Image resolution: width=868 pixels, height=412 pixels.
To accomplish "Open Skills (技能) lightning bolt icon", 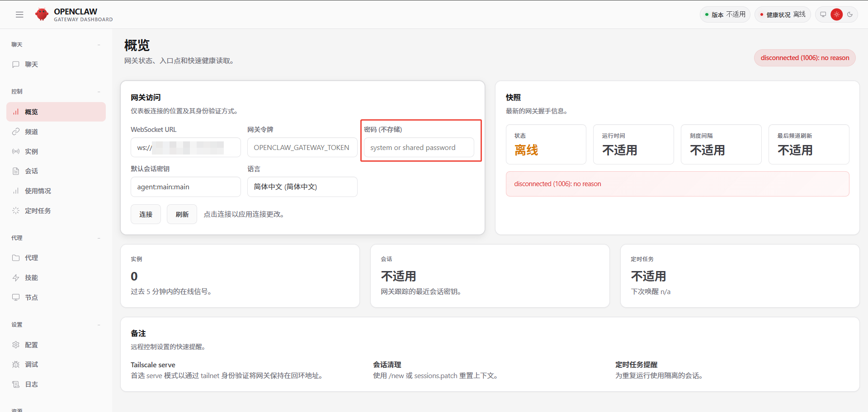I will click(x=16, y=278).
